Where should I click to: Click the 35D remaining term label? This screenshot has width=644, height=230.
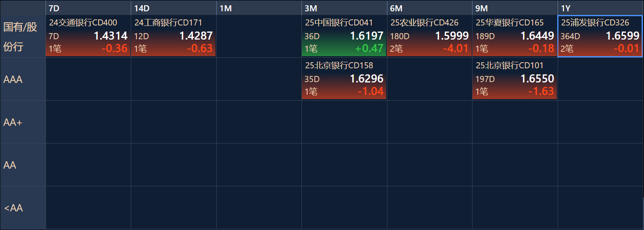pyautogui.click(x=312, y=79)
